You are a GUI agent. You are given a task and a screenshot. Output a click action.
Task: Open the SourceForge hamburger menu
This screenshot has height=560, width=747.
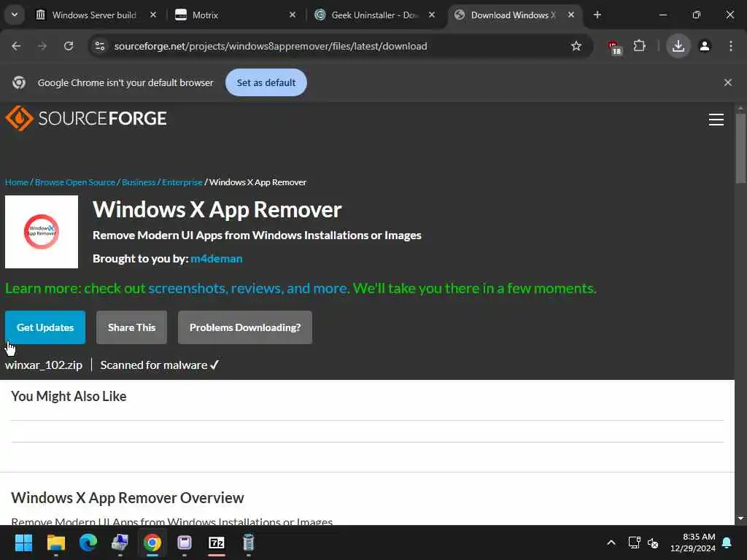pyautogui.click(x=716, y=119)
